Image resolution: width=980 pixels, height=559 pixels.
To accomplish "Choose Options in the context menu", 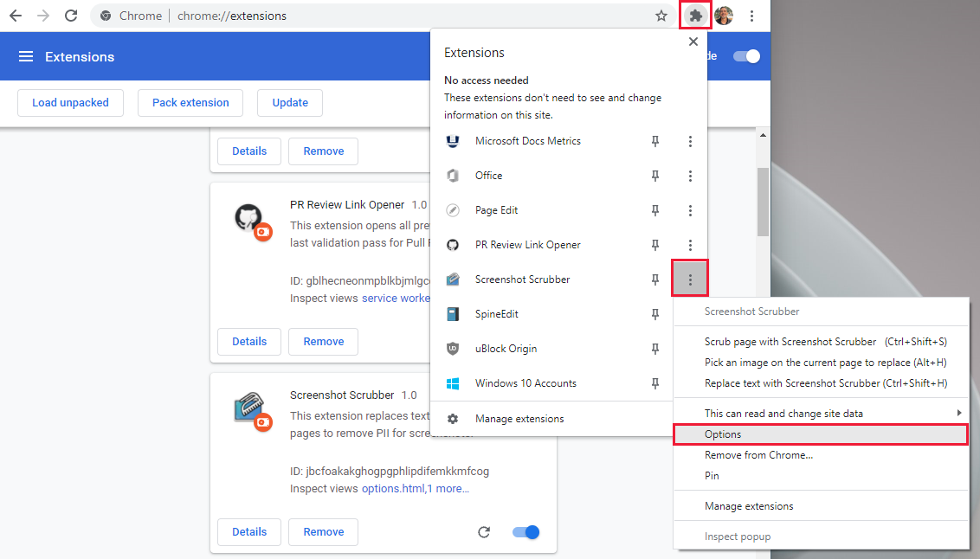I will tap(821, 434).
